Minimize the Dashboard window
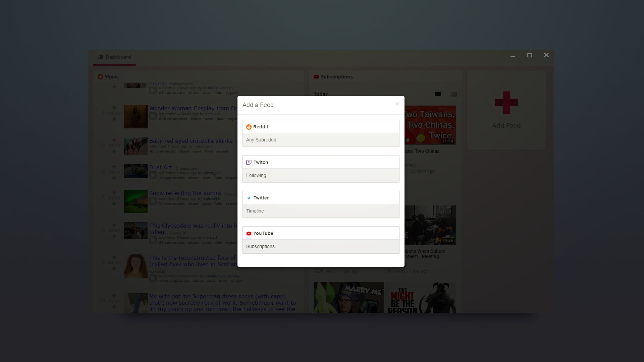The height and width of the screenshot is (362, 644). [x=513, y=56]
